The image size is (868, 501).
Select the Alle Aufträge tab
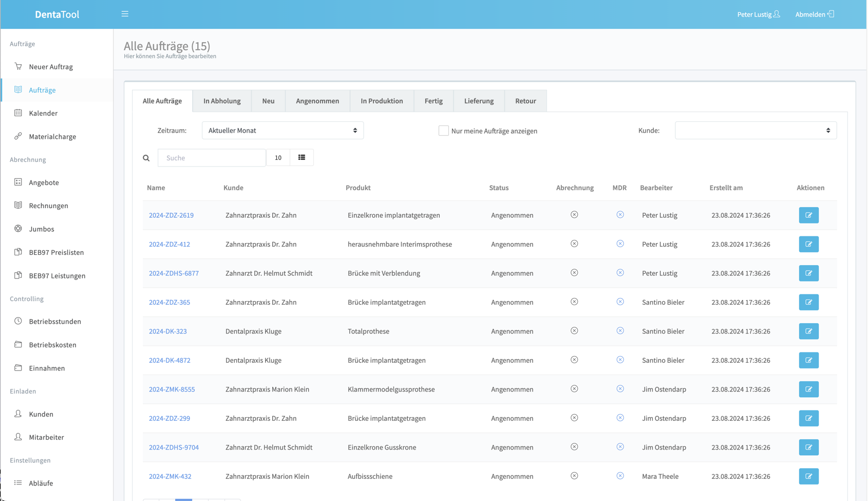point(162,101)
